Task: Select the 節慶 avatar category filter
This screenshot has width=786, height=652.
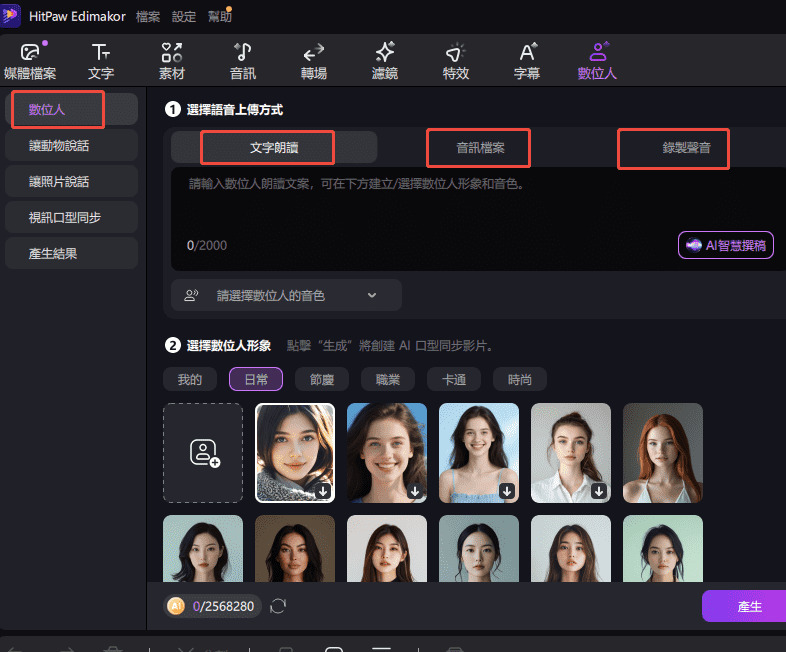Action: 329,379
